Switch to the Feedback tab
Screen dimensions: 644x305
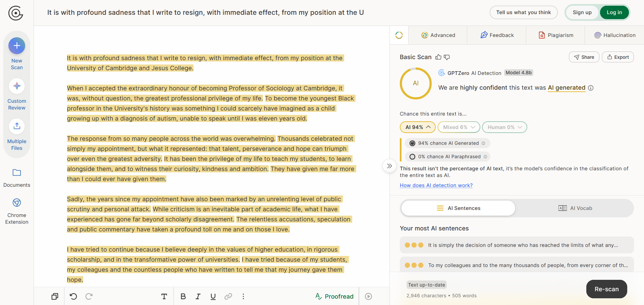[497, 35]
